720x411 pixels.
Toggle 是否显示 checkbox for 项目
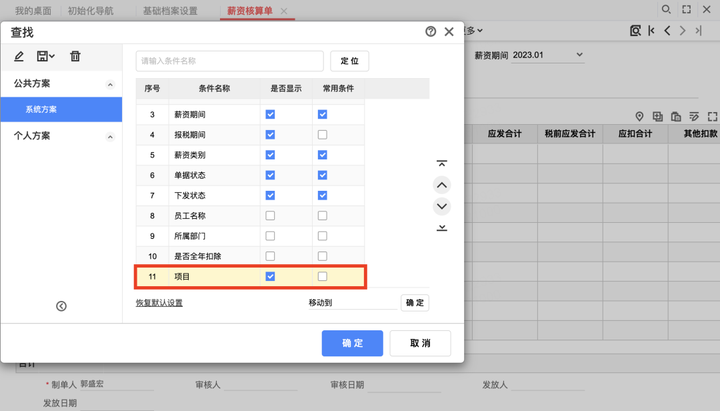tap(270, 276)
